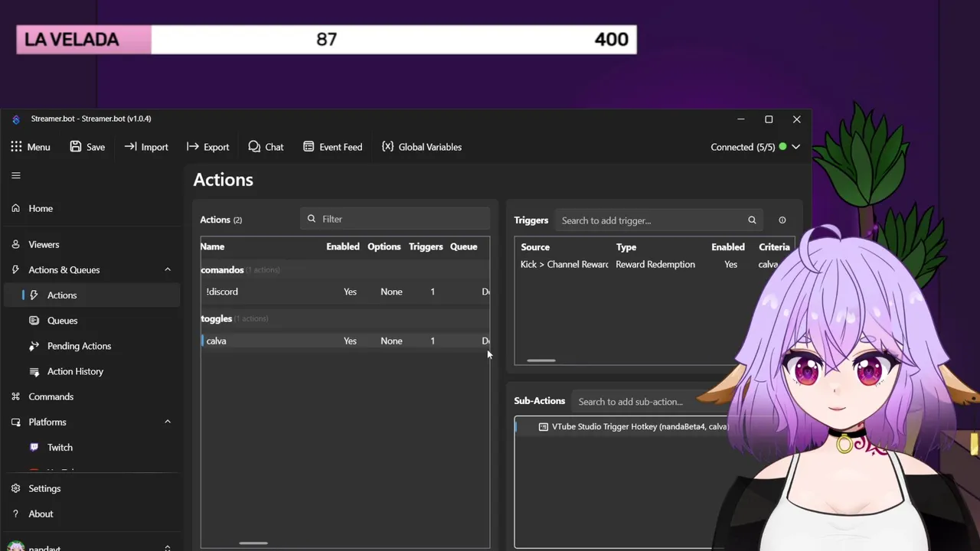Image resolution: width=980 pixels, height=551 pixels.
Task: Select the calva action row
Action: click(x=345, y=341)
